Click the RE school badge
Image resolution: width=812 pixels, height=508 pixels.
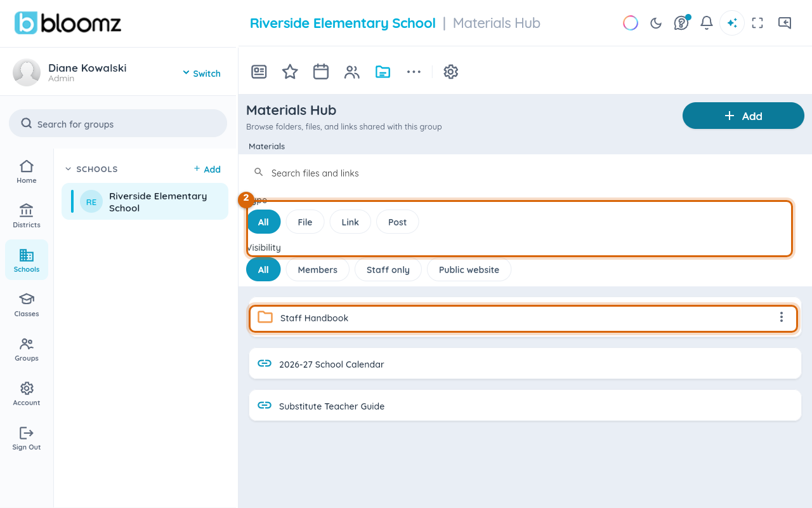click(x=91, y=202)
